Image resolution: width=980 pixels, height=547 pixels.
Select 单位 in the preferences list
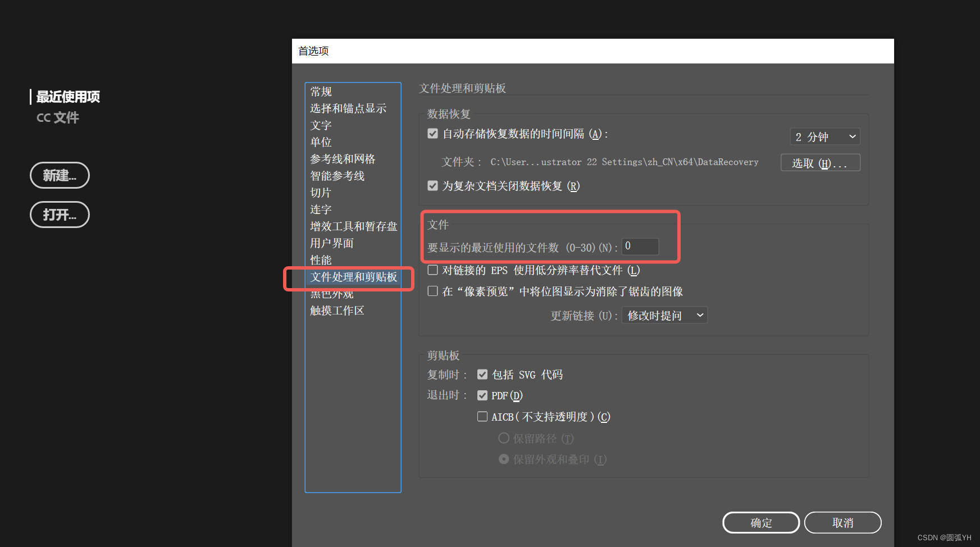coord(321,142)
